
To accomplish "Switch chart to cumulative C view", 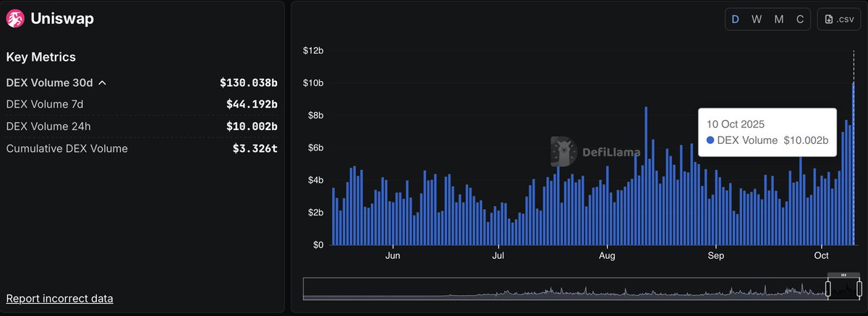I will (800, 20).
